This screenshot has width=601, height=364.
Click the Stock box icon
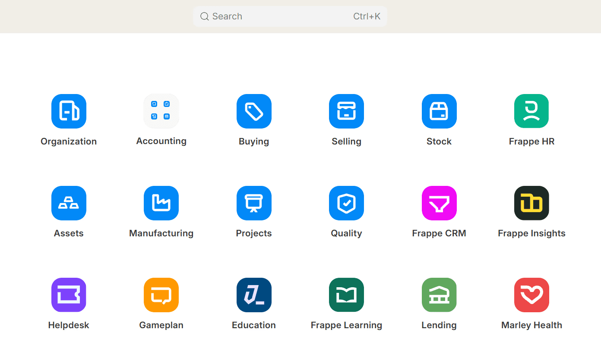tap(439, 111)
